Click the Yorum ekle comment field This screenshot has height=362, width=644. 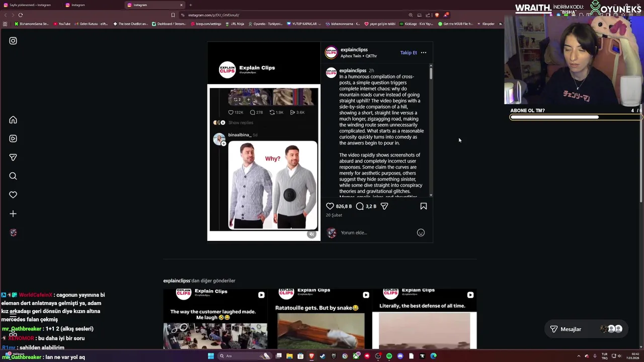(377, 232)
